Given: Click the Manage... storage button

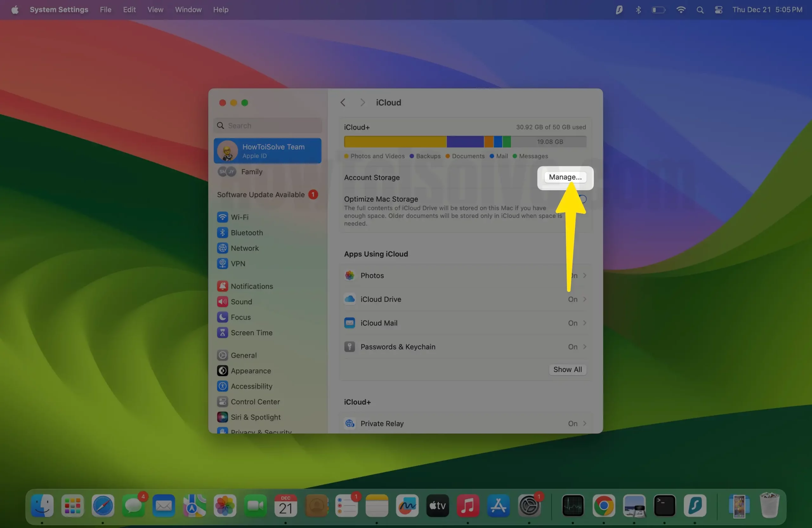Looking at the screenshot, I should [565, 177].
